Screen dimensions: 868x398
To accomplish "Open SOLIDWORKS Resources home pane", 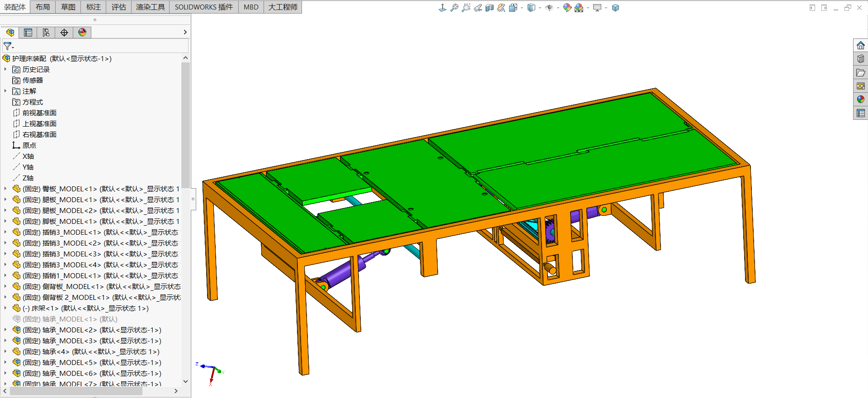I will tap(861, 45).
